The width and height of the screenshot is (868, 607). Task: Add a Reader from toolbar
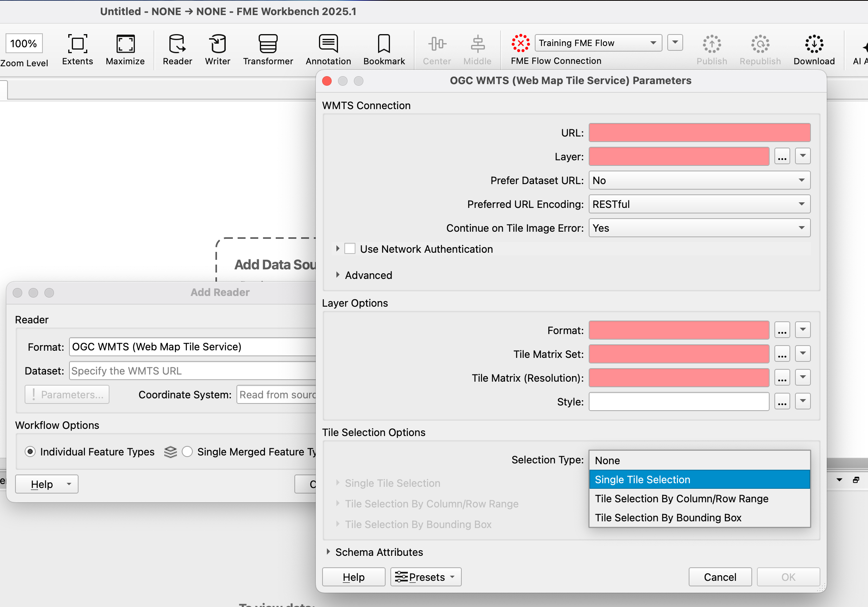[x=177, y=50]
